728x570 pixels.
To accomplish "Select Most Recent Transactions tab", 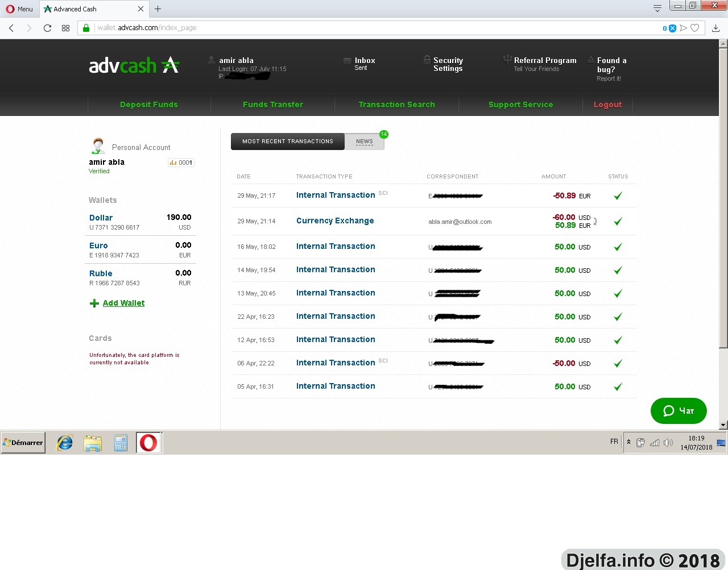I will click(x=288, y=142).
